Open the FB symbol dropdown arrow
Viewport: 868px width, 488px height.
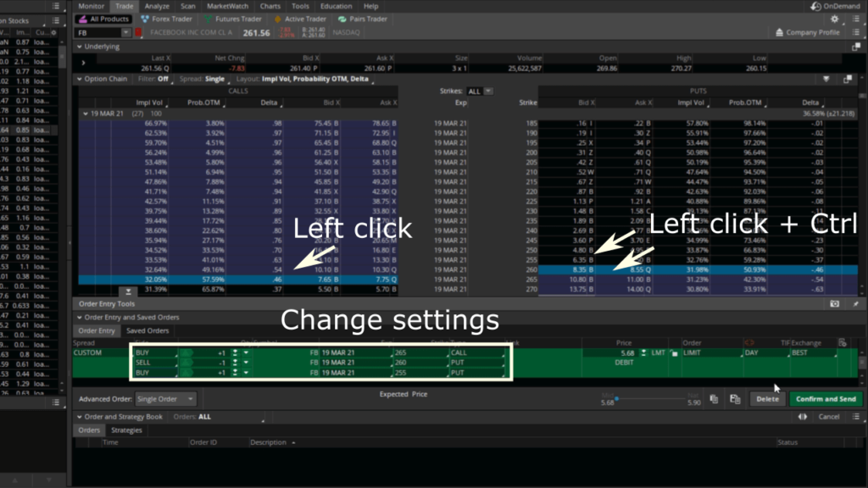(x=125, y=33)
